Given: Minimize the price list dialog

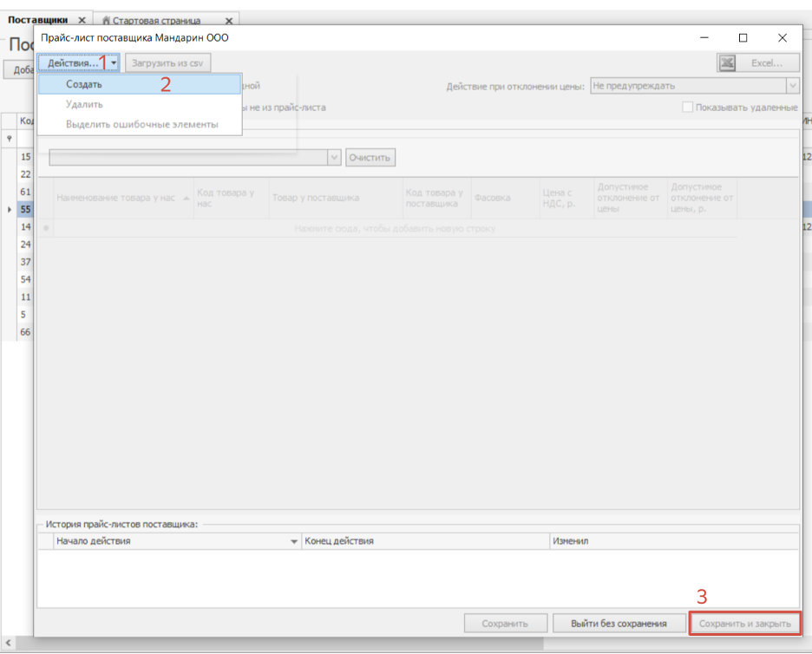Looking at the screenshot, I should point(704,38).
